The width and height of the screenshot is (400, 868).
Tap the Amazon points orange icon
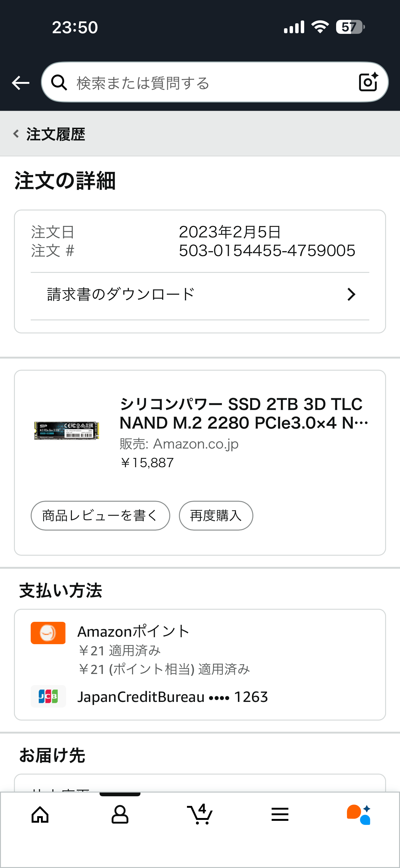pyautogui.click(x=48, y=633)
